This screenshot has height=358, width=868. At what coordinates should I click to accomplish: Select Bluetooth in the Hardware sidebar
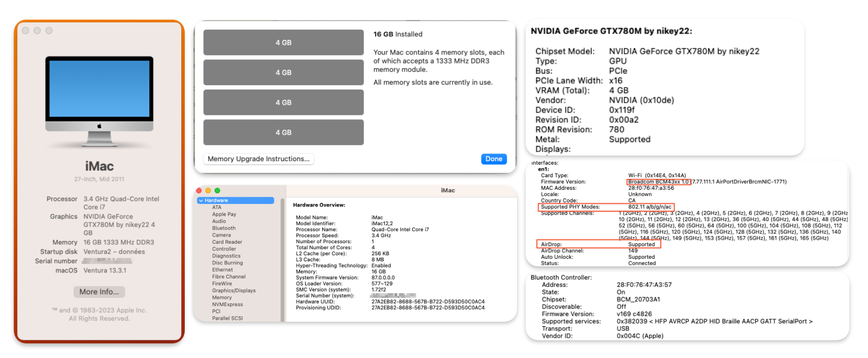coord(224,228)
